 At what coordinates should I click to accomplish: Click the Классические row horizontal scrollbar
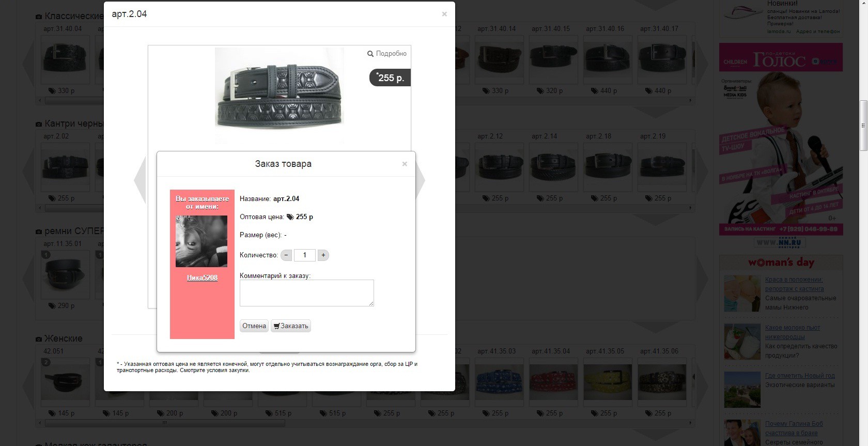pyautogui.click(x=365, y=100)
